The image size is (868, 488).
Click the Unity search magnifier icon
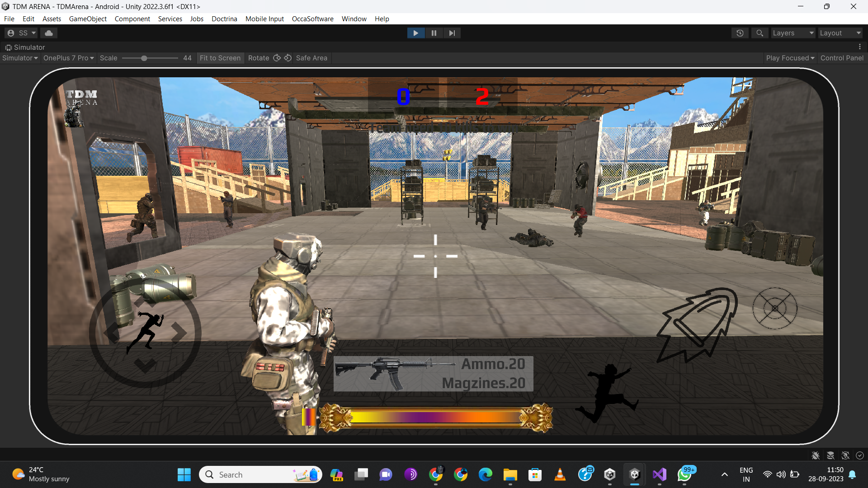(759, 33)
